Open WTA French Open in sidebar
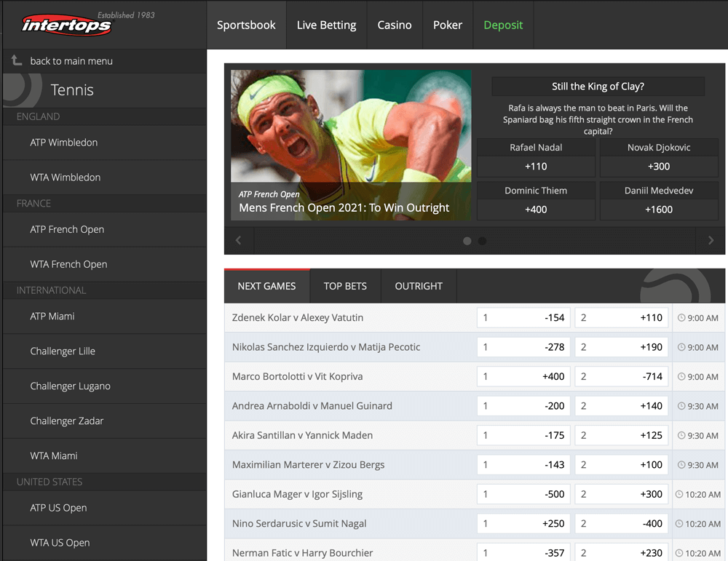Viewport: 728px width, 561px height. click(x=104, y=264)
